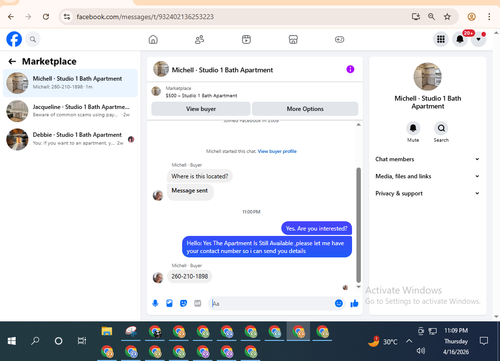Bookmark this page with star icon
The height and width of the screenshot is (361, 500).
pos(447,17)
